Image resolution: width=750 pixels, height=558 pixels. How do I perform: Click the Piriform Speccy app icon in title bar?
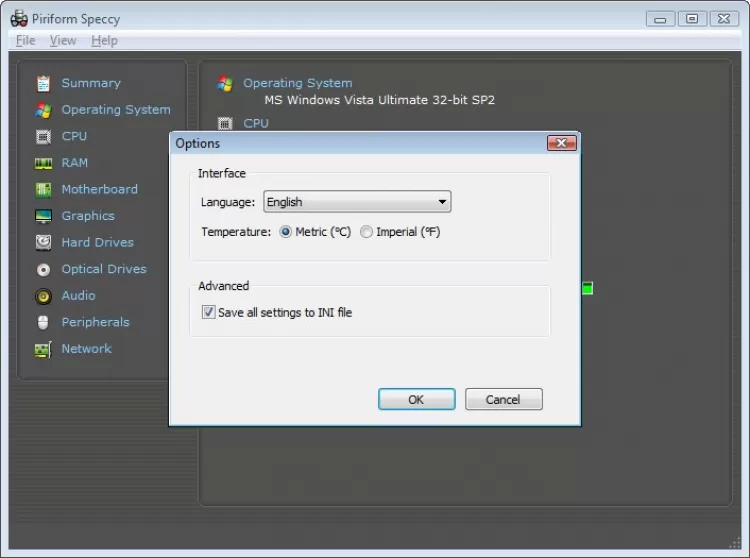click(x=19, y=19)
